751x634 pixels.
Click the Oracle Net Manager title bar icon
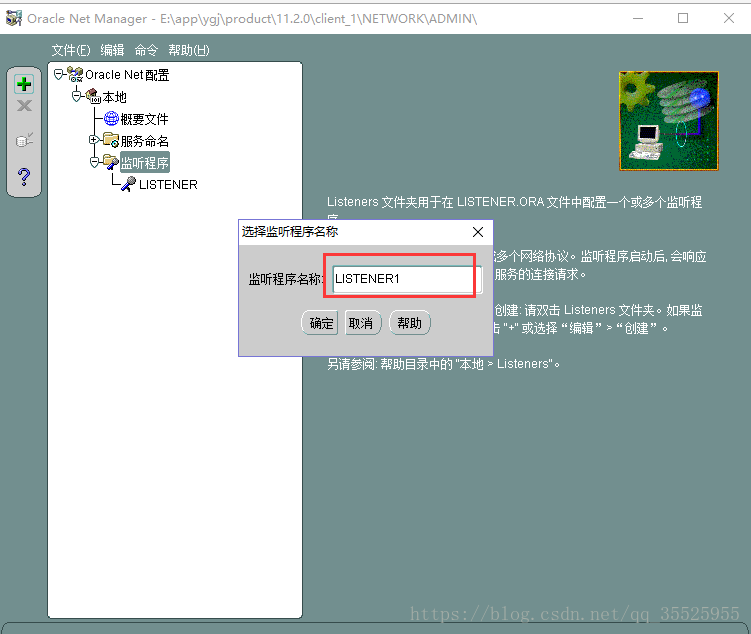[13, 18]
